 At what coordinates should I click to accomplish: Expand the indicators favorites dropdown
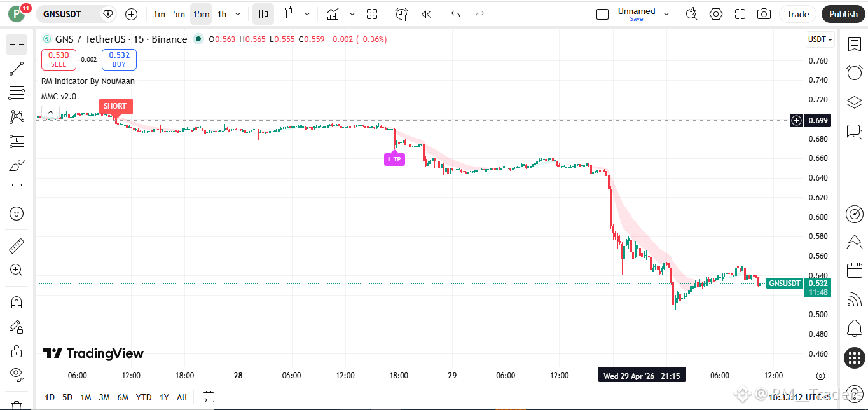point(352,14)
